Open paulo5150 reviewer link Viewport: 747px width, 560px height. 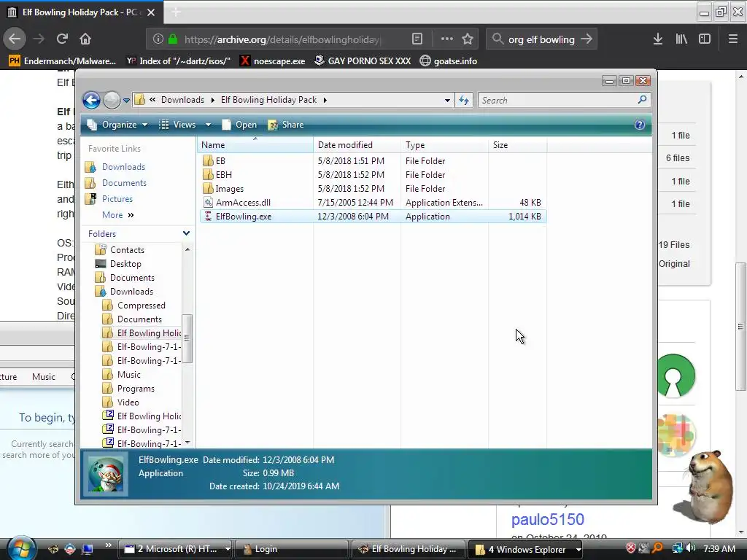547,519
